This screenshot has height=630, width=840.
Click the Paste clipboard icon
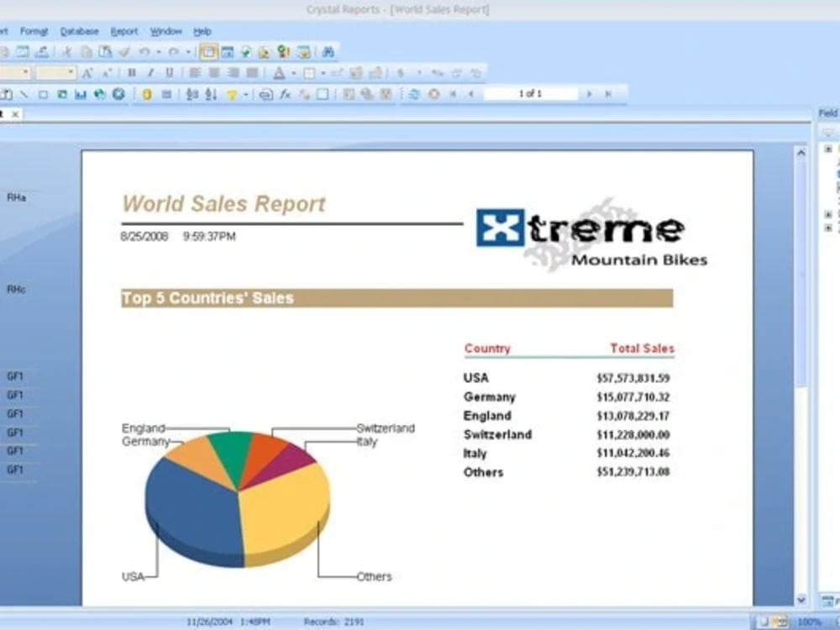click(x=105, y=51)
